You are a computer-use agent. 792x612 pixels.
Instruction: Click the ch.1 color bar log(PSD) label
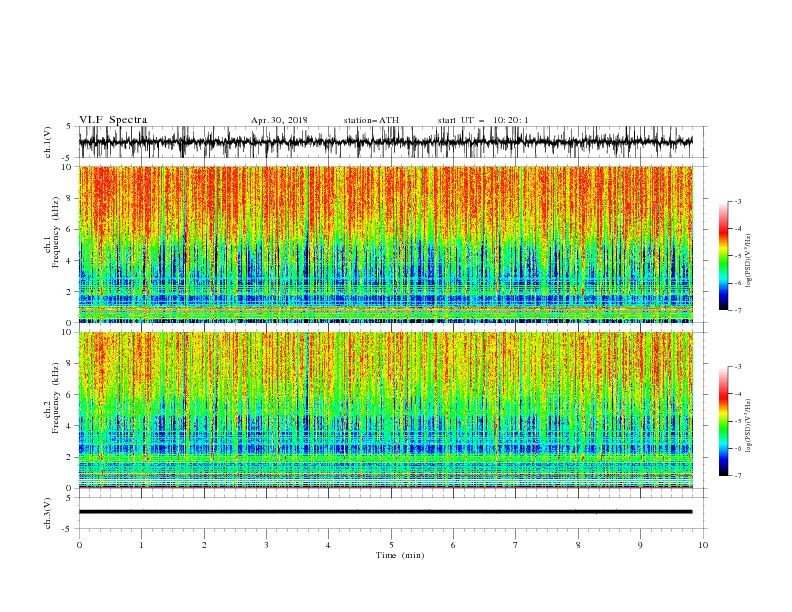tap(749, 261)
